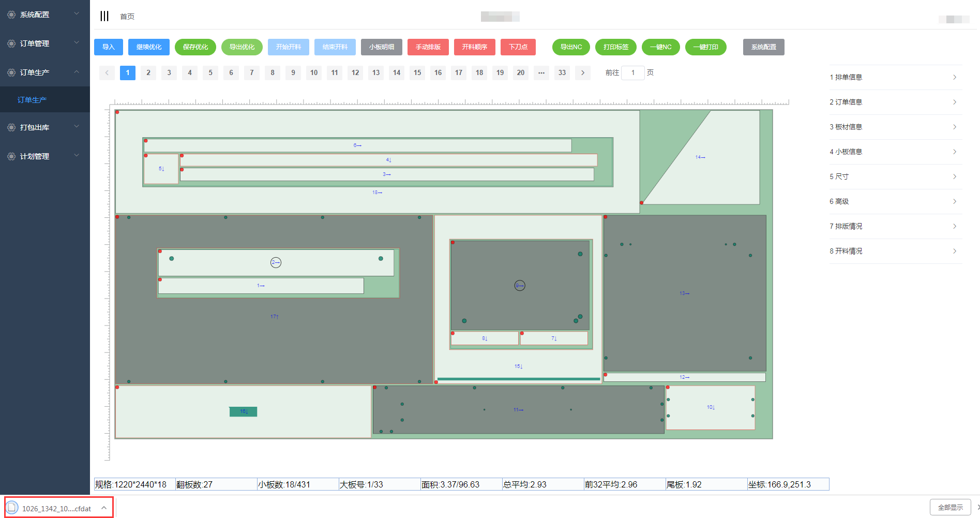Open download item options caret
Image resolution: width=980 pixels, height=518 pixels.
[104, 508]
